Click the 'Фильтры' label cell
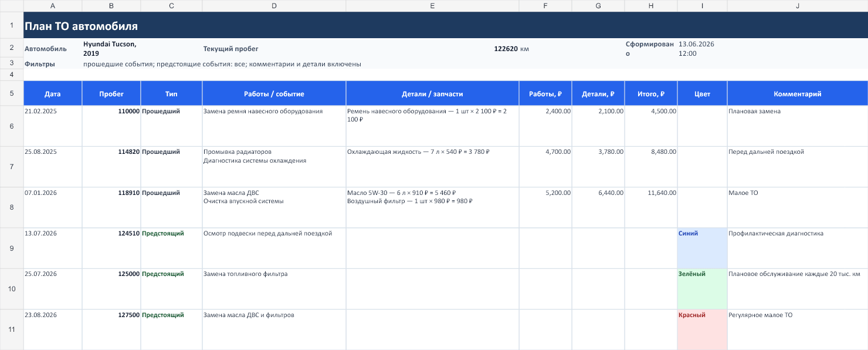 click(53, 64)
